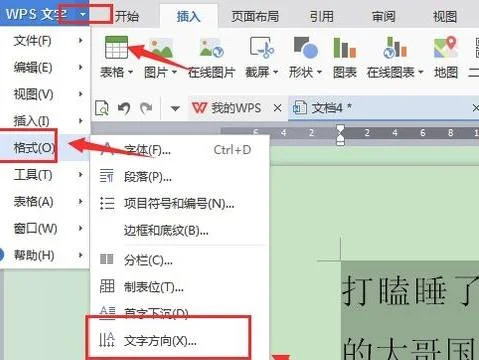
Task: Click the Picture icon in ribbon
Action: click(161, 48)
